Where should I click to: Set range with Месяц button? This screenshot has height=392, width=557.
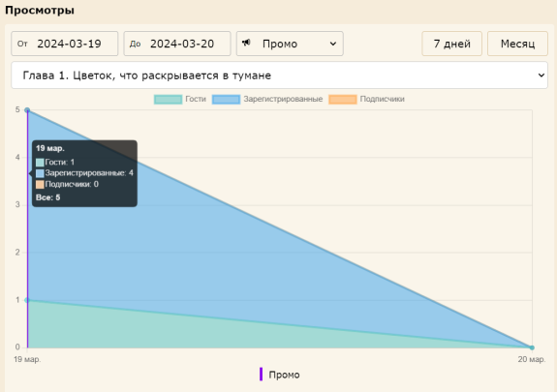click(517, 44)
